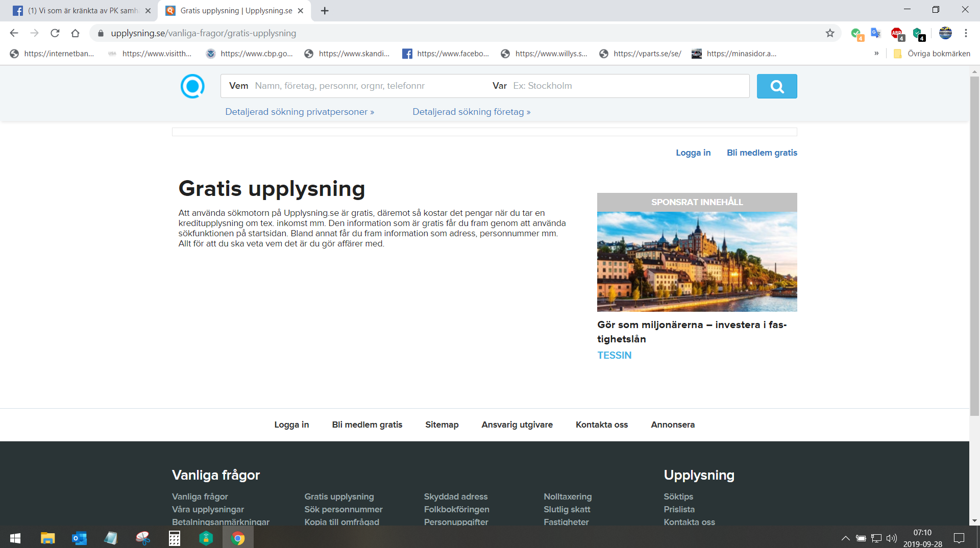This screenshot has height=548, width=980.
Task: Open Chrome three-dot menu
Action: click(966, 33)
